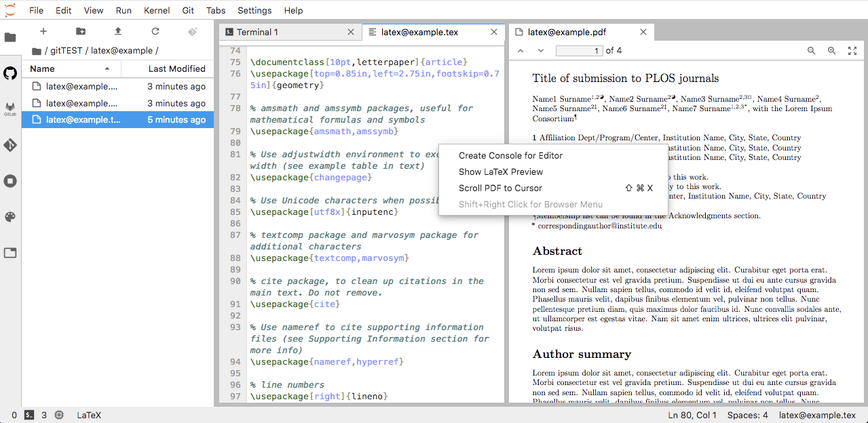Click the terminal count 0 in status bar
868x423 pixels.
click(14, 415)
